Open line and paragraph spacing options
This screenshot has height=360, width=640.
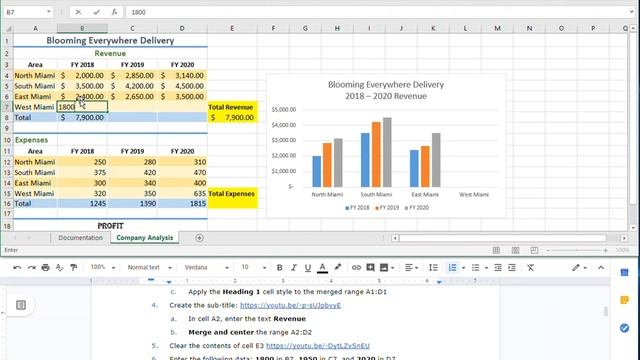433,268
